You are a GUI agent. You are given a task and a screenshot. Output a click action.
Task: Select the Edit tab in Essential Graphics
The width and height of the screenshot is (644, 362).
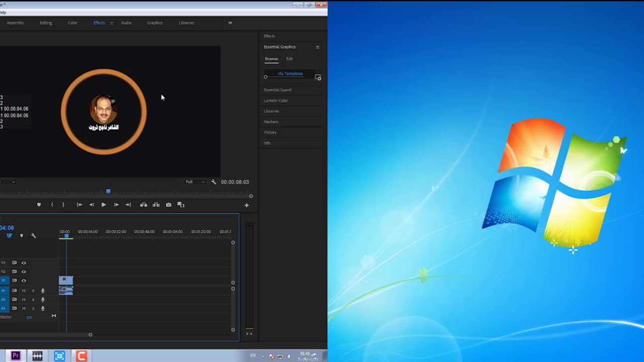(289, 59)
